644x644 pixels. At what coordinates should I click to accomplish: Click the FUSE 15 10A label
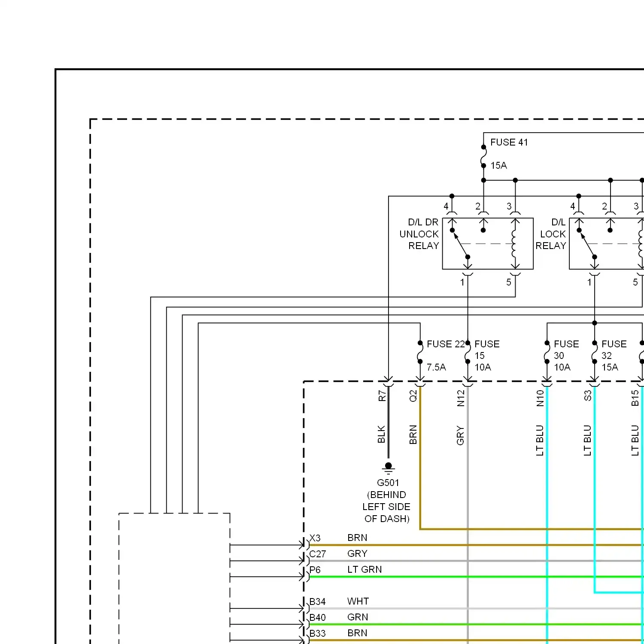click(x=487, y=355)
